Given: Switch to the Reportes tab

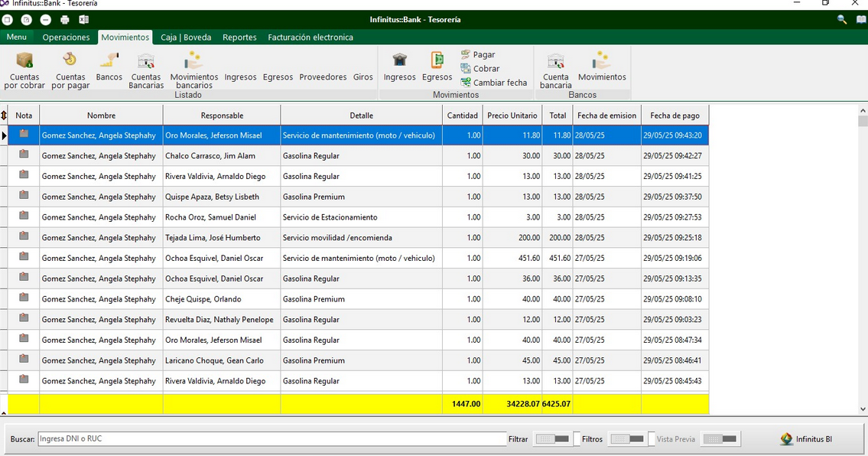Looking at the screenshot, I should click(239, 37).
